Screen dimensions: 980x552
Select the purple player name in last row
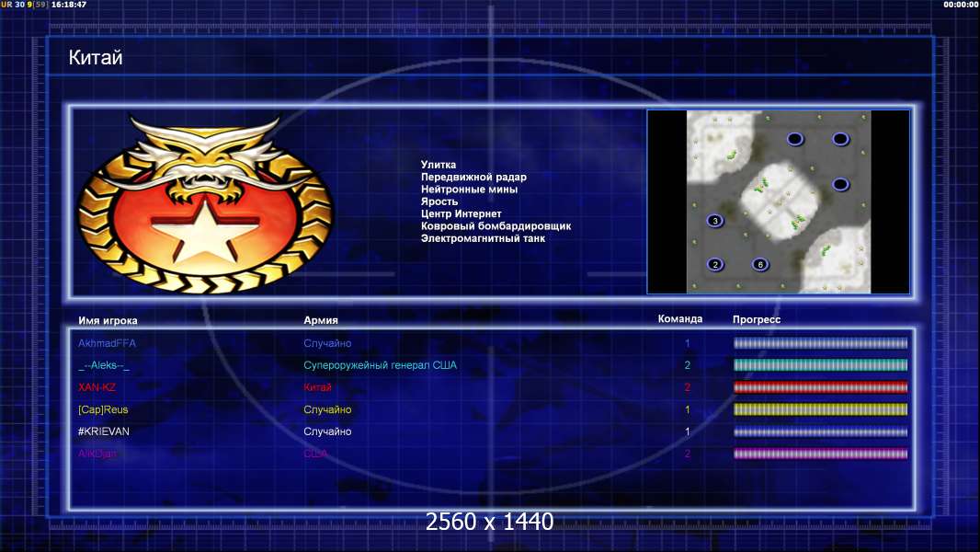click(x=97, y=454)
